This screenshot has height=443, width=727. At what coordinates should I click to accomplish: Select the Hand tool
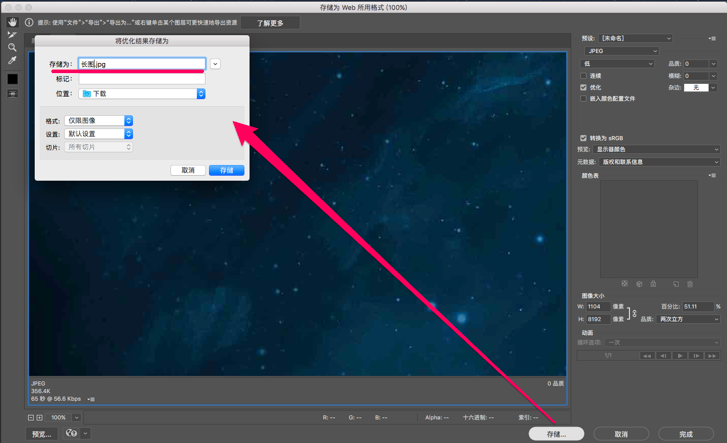pos(12,22)
